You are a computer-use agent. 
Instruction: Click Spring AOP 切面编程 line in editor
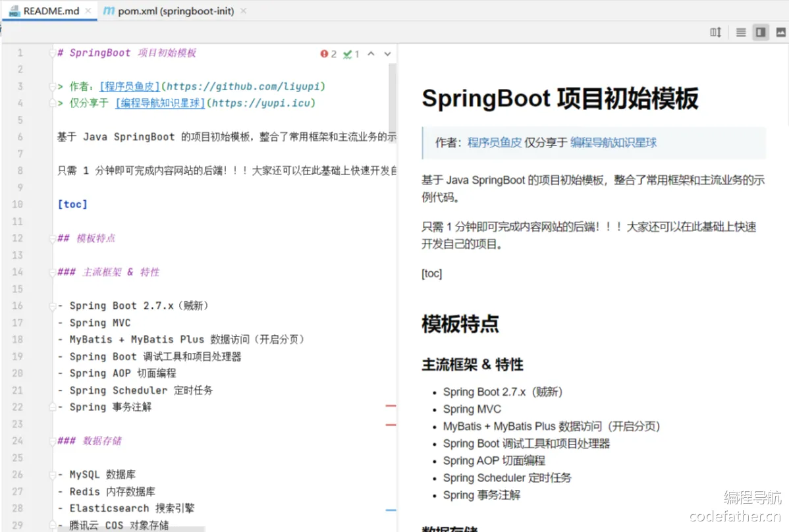pyautogui.click(x=117, y=373)
